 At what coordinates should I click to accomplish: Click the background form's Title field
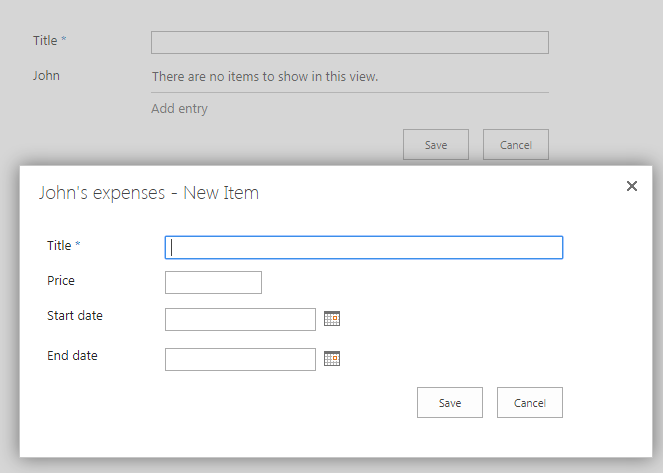coord(350,42)
